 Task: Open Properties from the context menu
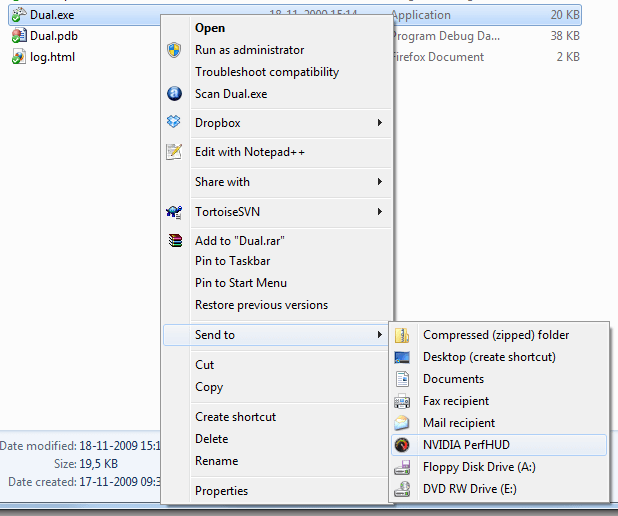coord(277,491)
